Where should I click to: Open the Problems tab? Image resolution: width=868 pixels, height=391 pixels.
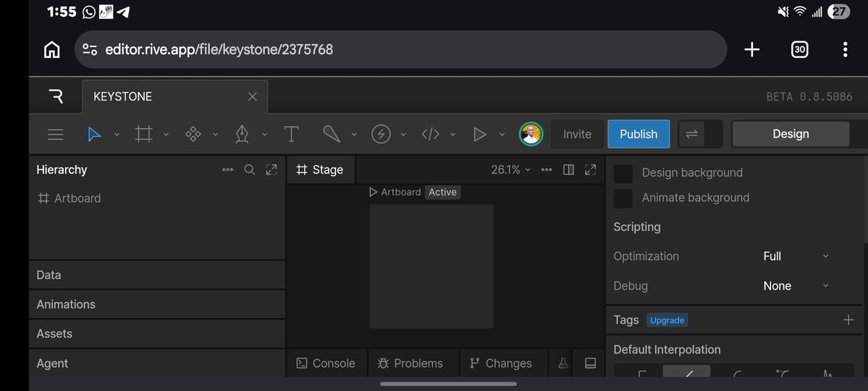tap(410, 363)
